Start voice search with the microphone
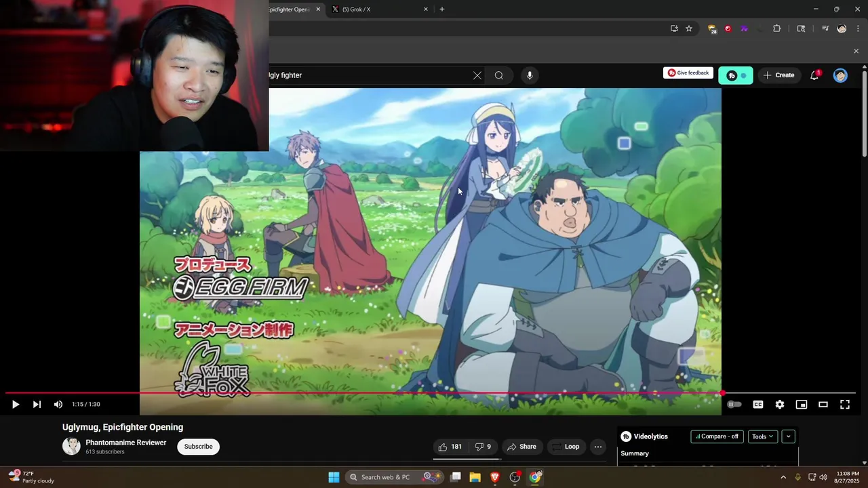Screen dimensions: 868x488 [x=530, y=75]
